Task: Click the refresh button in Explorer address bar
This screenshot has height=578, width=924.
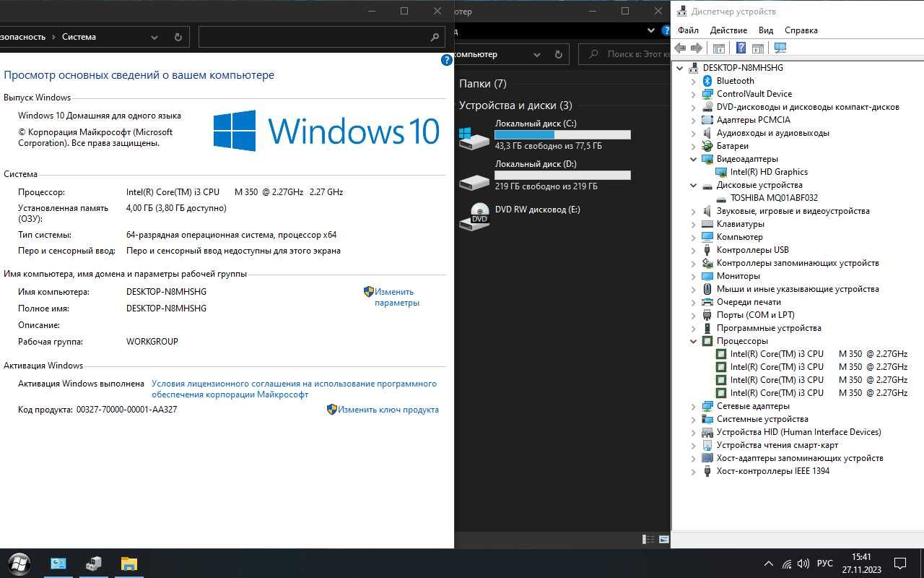Action: [558, 54]
